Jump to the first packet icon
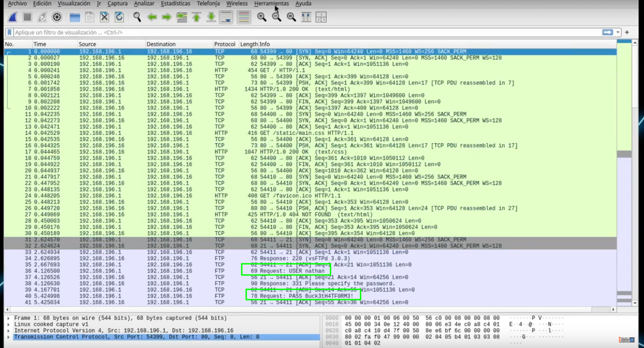644x348 pixels. [x=196, y=17]
